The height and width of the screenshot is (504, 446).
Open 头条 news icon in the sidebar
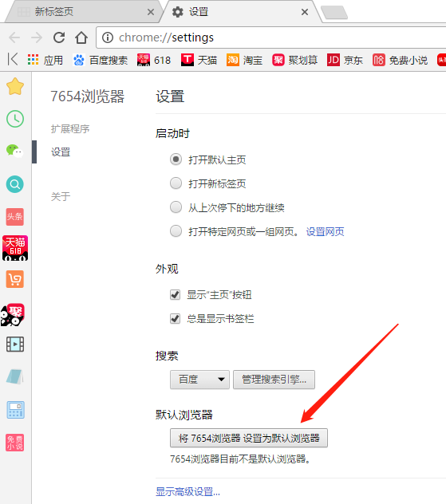(15, 216)
